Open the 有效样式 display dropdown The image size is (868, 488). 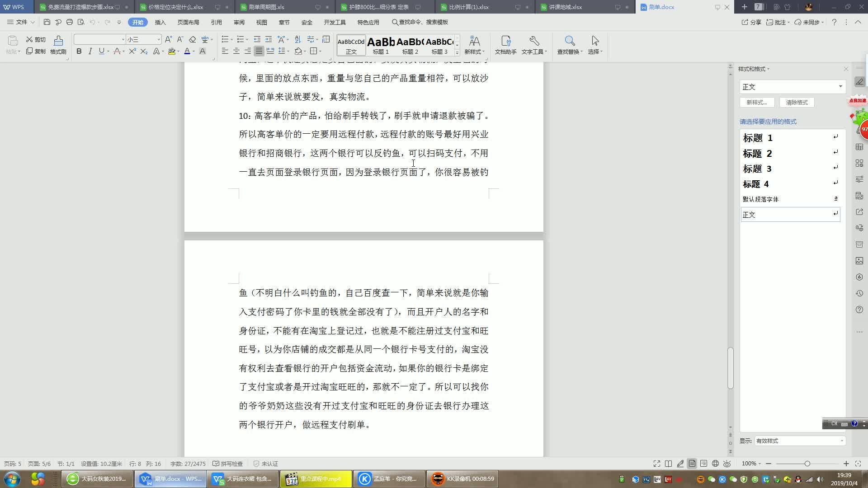click(x=842, y=441)
